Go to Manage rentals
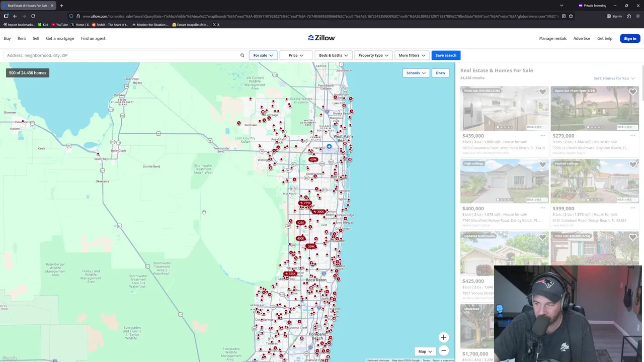Image resolution: width=644 pixels, height=362 pixels. [552, 38]
